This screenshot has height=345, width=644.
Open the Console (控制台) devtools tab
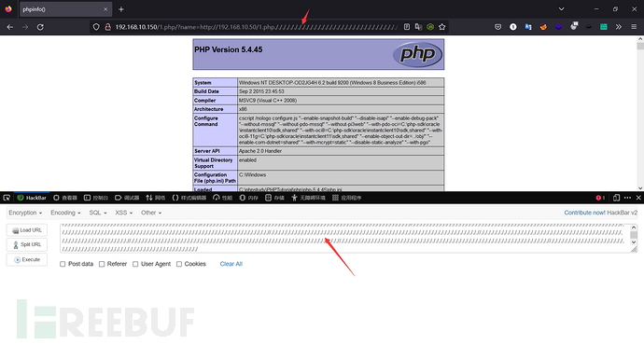point(96,198)
